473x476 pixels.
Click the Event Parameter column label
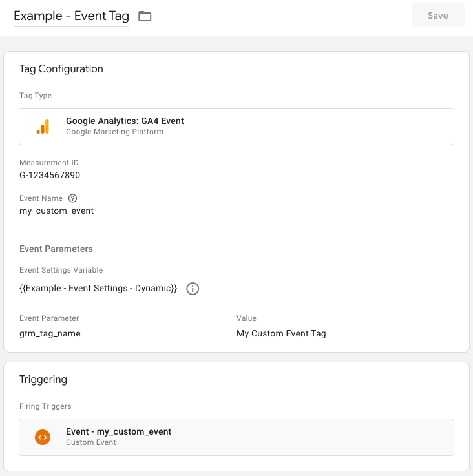tap(49, 318)
